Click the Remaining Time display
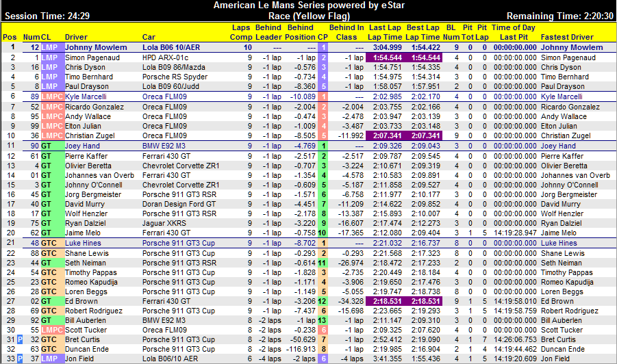Screen dimensions: 617x364 point(559,16)
